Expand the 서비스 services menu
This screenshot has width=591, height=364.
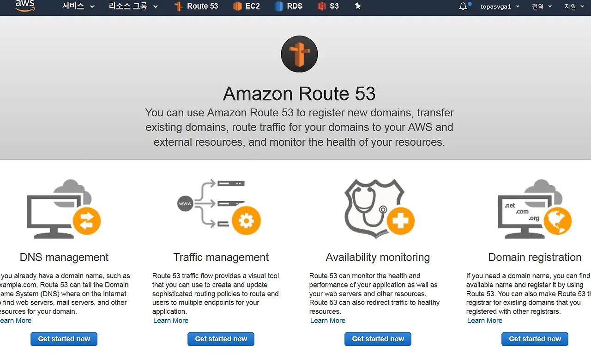[x=78, y=6]
